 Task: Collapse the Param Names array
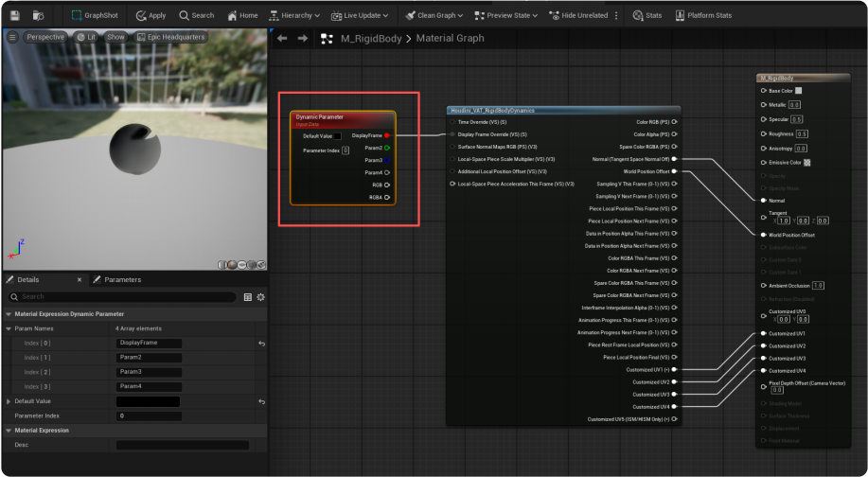(x=9, y=327)
